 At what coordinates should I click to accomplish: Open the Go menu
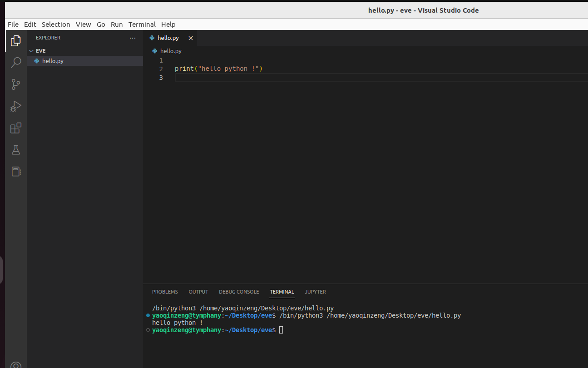point(101,25)
